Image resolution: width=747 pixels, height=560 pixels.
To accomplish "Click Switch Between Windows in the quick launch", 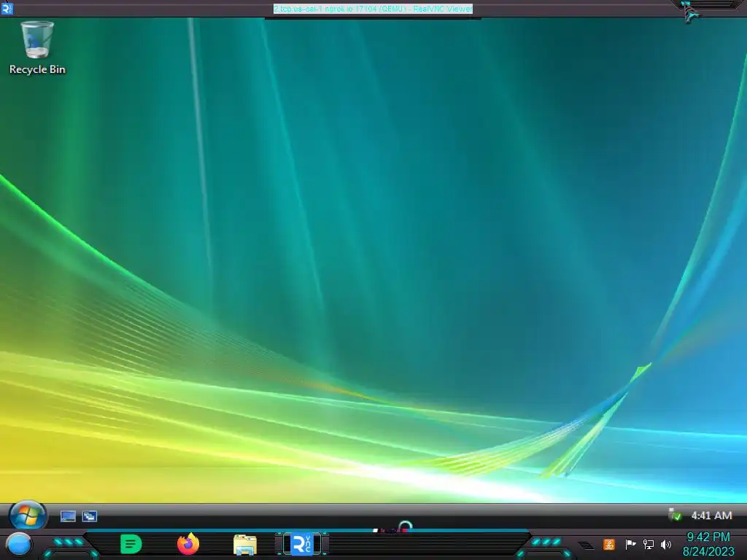I will (90, 516).
